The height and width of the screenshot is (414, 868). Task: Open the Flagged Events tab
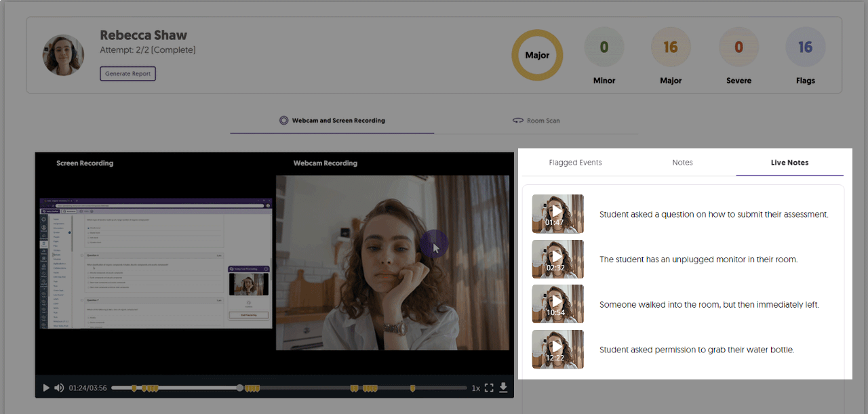coord(575,163)
